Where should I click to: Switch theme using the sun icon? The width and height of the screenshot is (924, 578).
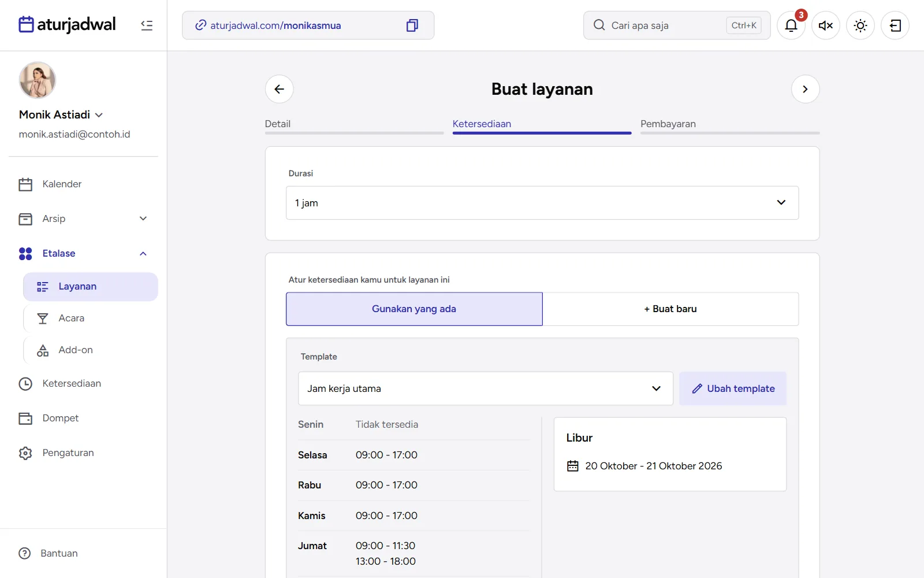tap(860, 25)
